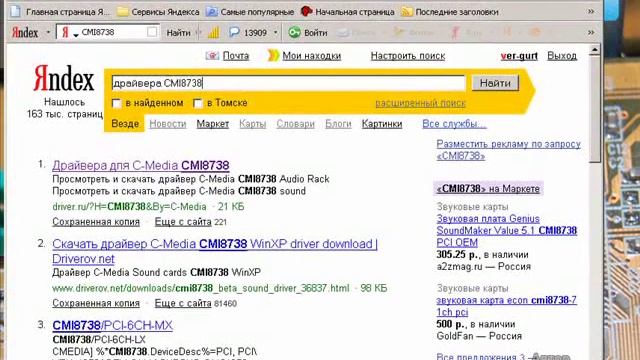640x360 pixels.
Task: Click the Выход logout link
Action: tap(562, 56)
